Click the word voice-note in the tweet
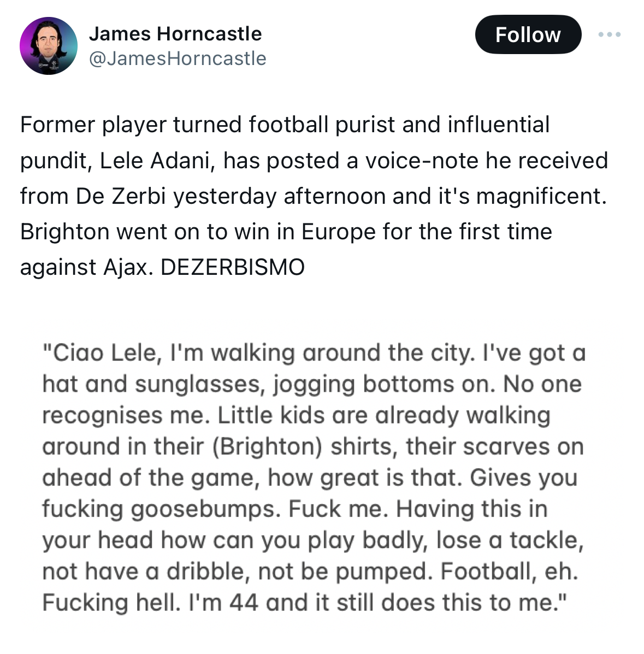 click(422, 161)
